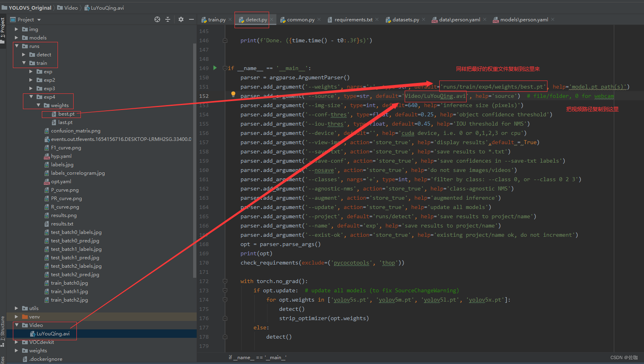Collapse the weights folder under exp4
The image size is (644, 364).
[x=38, y=105]
